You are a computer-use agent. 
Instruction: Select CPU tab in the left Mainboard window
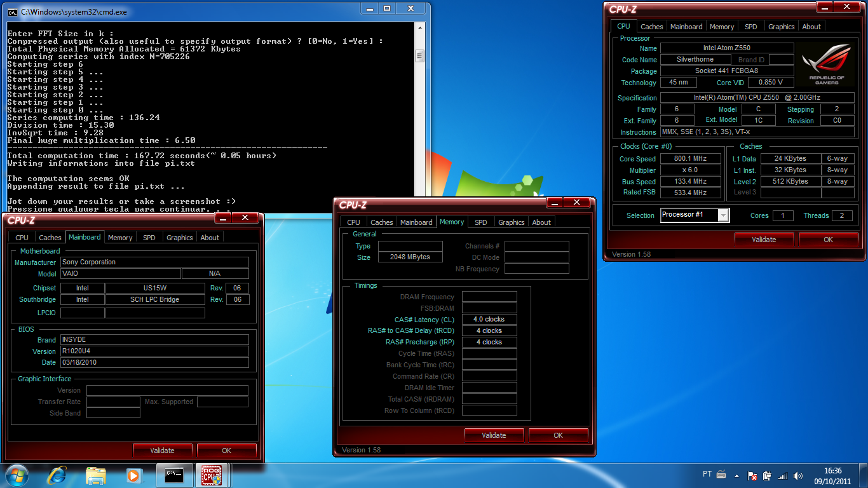[x=22, y=238]
